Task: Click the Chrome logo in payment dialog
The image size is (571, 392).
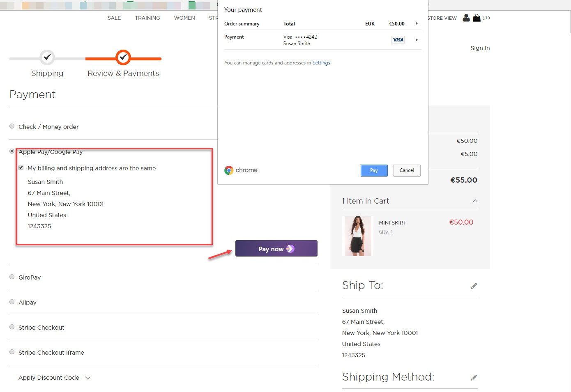Action: [x=229, y=170]
